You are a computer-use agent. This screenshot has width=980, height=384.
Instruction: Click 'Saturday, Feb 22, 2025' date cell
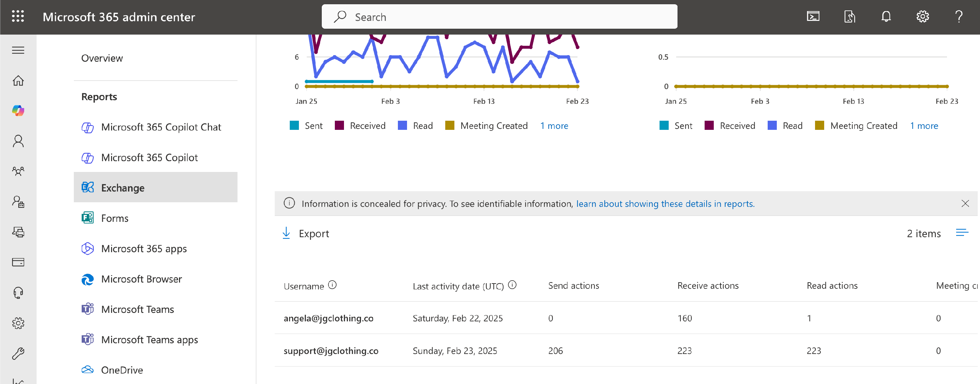coord(458,318)
